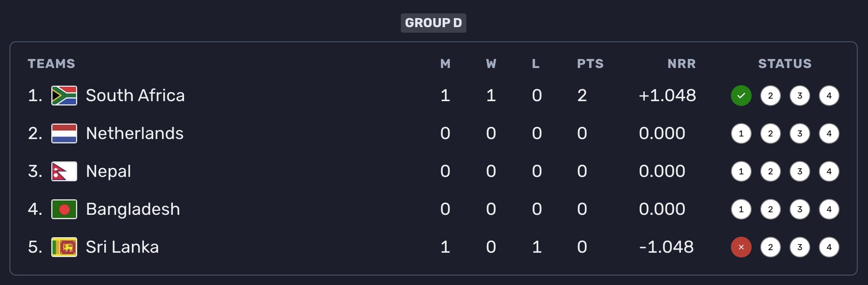Click South Africa's green checkmark win status
Image resolution: width=868 pixels, height=285 pixels.
coord(741,96)
